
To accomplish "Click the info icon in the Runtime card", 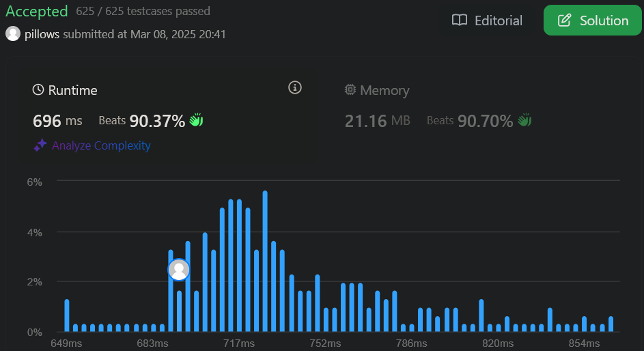I will [x=295, y=87].
